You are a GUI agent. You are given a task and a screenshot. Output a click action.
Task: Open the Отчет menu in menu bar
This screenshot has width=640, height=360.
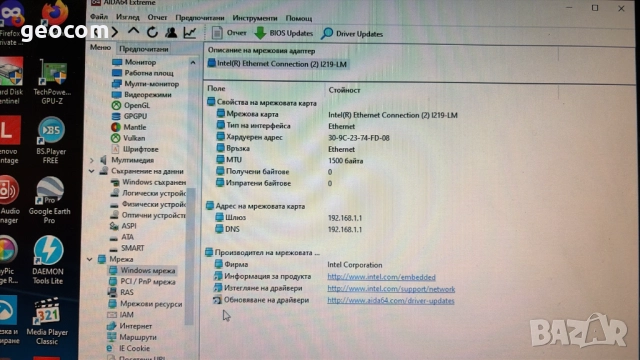point(157,18)
